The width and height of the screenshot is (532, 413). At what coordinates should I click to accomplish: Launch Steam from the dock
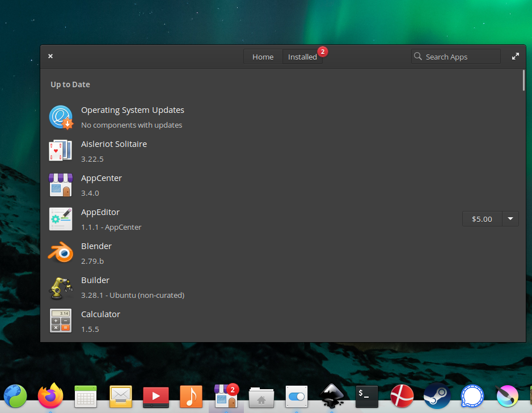tap(437, 396)
